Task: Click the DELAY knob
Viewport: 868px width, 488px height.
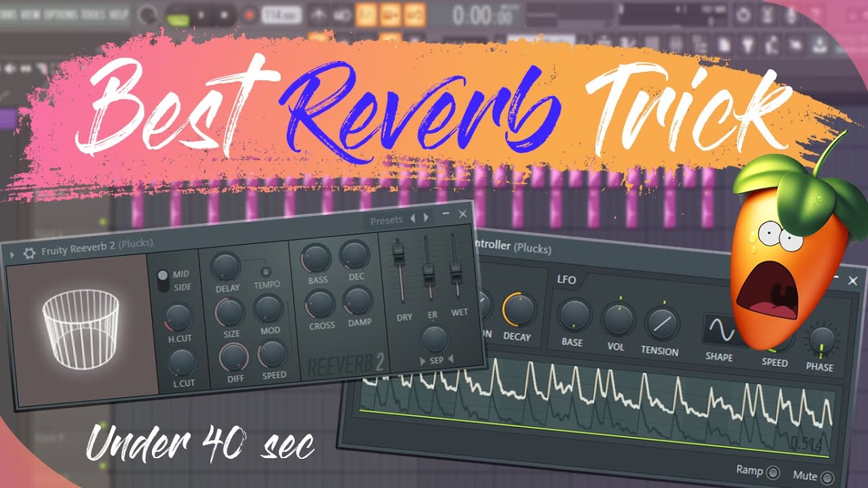Action: [226, 266]
